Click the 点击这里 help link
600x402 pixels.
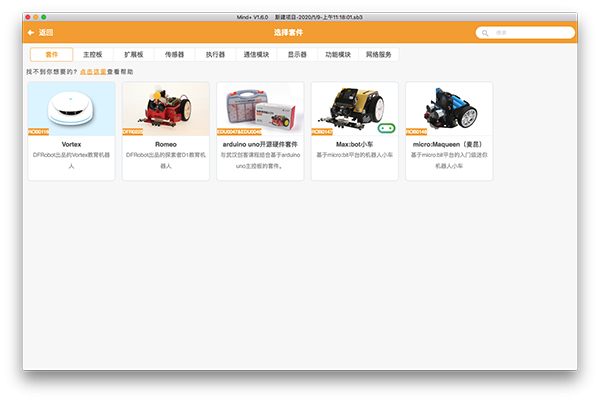(93, 72)
